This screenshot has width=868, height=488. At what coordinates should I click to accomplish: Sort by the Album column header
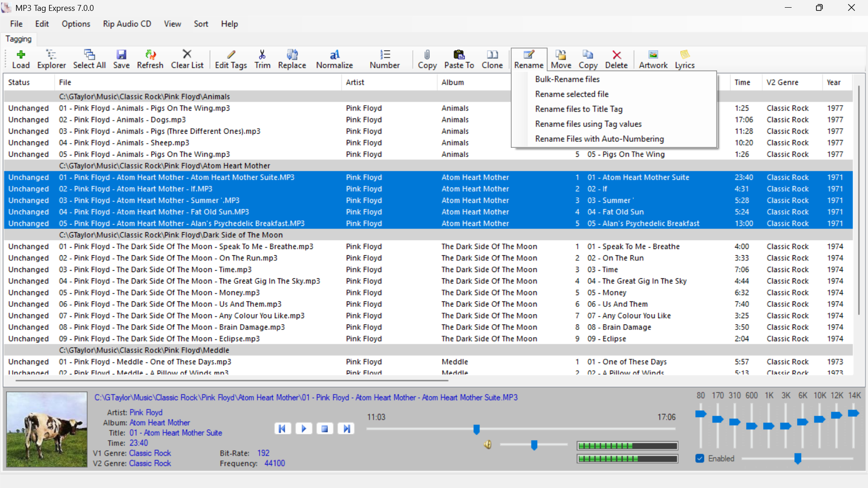coord(474,82)
